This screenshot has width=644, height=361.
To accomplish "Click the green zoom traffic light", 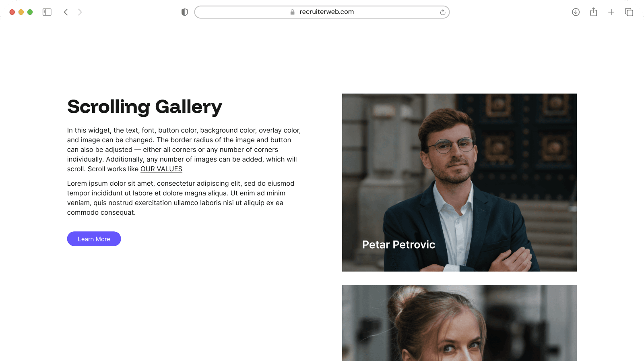I will pos(30,12).
